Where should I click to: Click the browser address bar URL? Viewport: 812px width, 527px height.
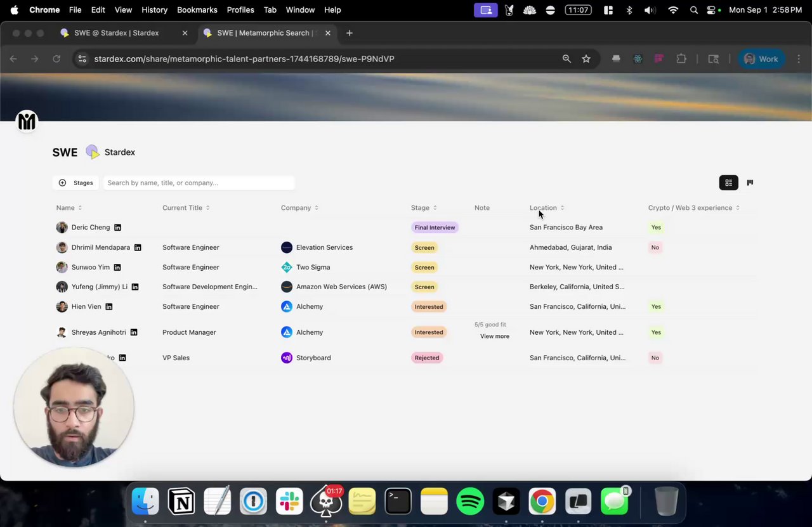pyautogui.click(x=244, y=59)
